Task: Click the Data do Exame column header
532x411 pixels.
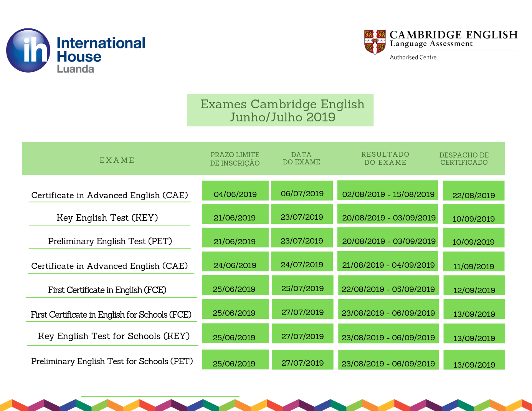Action: (x=301, y=158)
